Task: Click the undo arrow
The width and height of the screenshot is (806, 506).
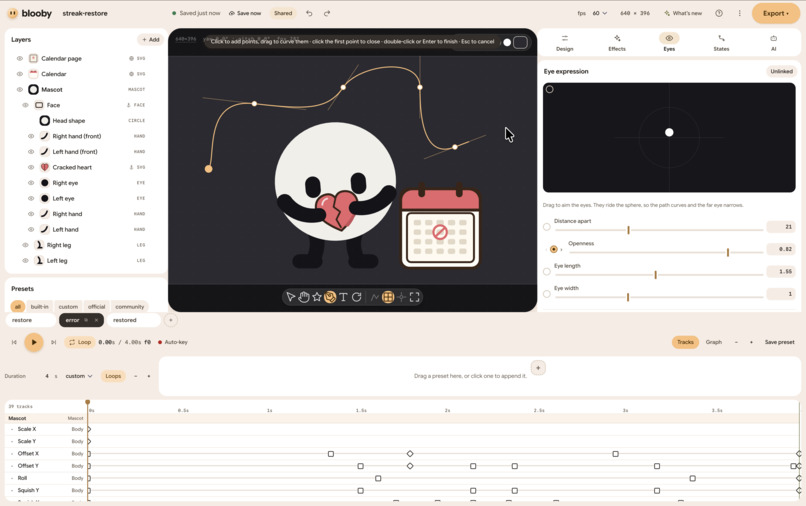Action: pyautogui.click(x=309, y=13)
